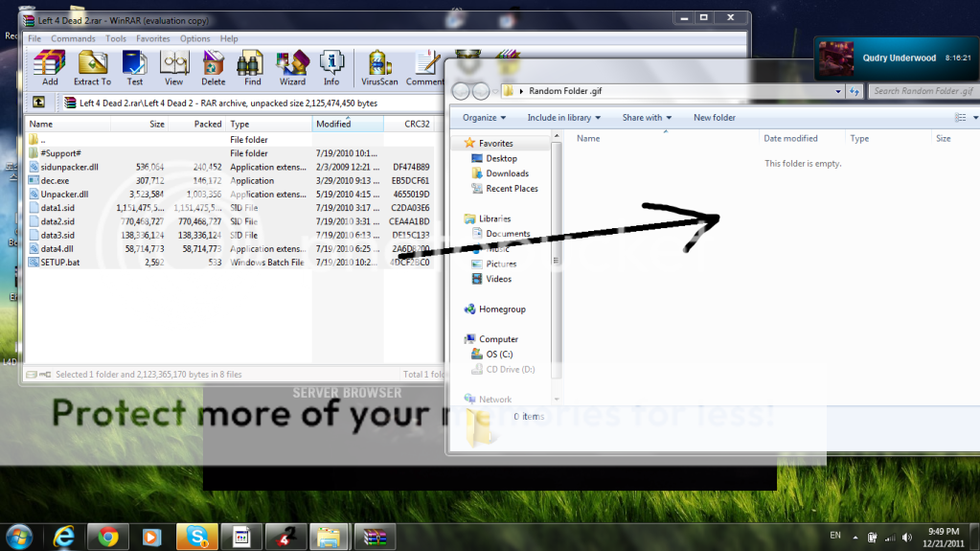Screen dimensions: 980x551
Task: Sort WinRAR list by Size column
Action: (139, 124)
